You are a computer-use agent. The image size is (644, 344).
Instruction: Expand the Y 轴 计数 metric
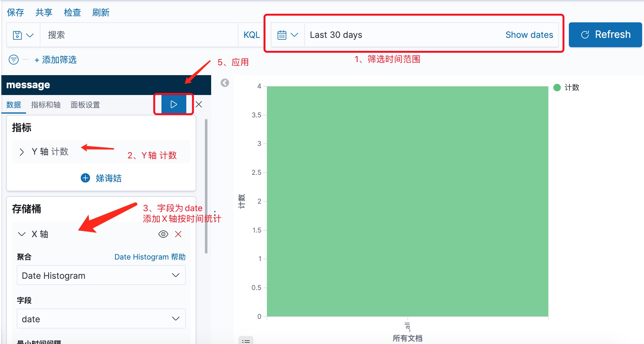point(22,152)
